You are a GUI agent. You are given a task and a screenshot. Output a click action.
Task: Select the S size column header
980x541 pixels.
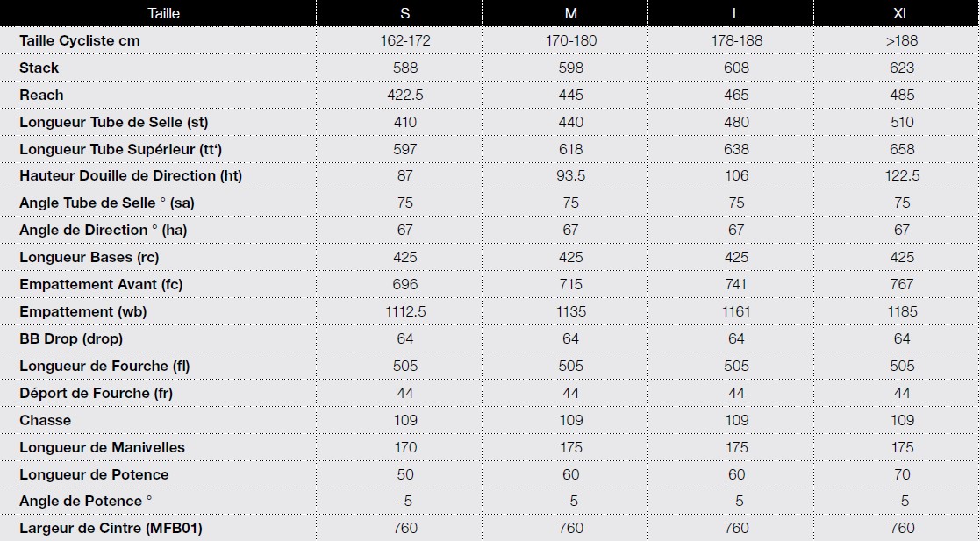(405, 13)
